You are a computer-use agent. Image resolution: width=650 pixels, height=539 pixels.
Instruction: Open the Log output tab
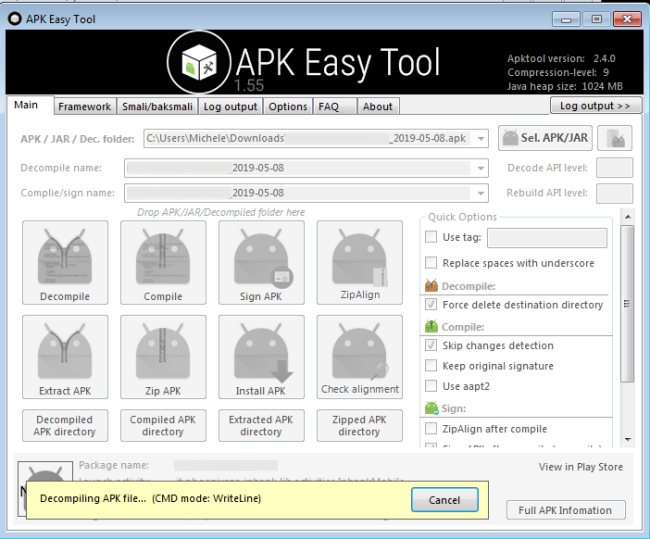[x=230, y=107]
